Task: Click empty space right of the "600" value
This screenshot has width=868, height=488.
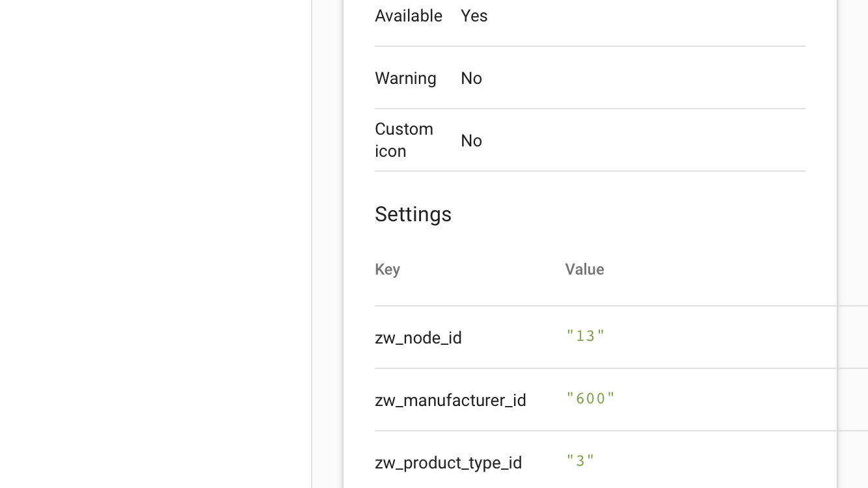Action: [x=716, y=399]
